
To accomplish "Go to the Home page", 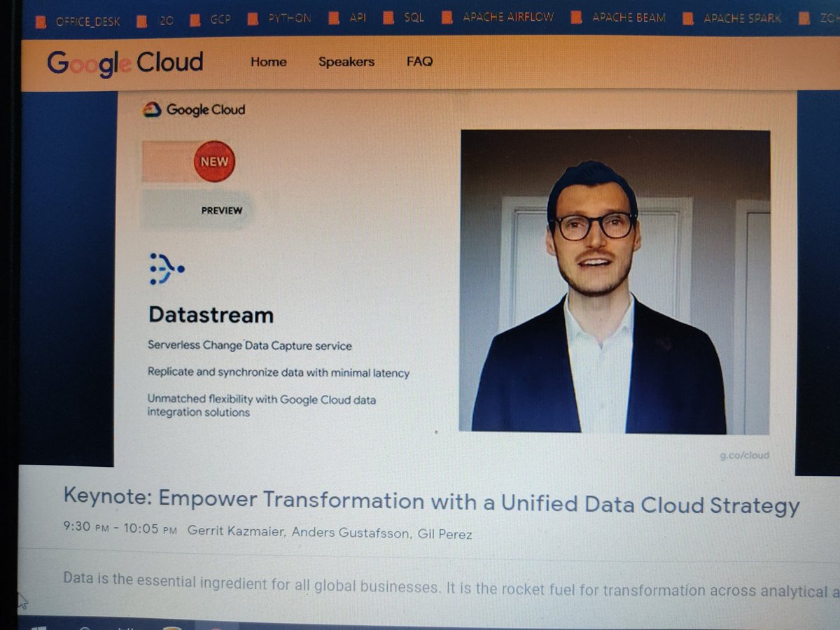I will tap(269, 62).
